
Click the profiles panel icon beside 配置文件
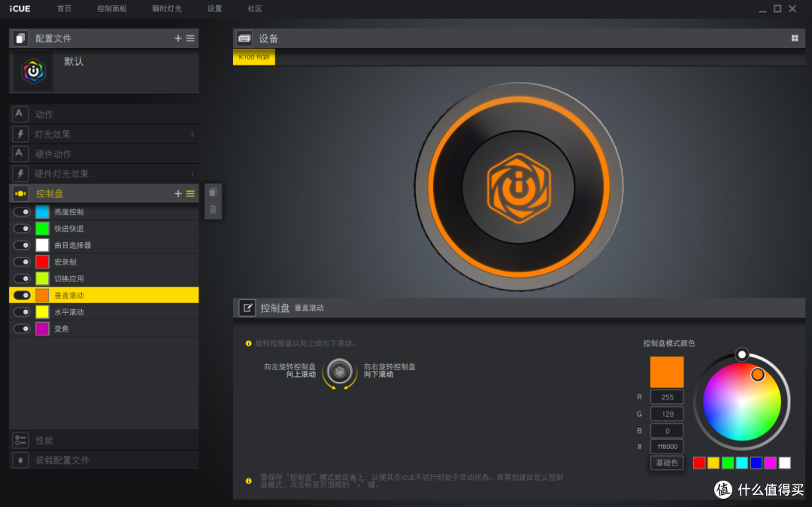[x=20, y=38]
